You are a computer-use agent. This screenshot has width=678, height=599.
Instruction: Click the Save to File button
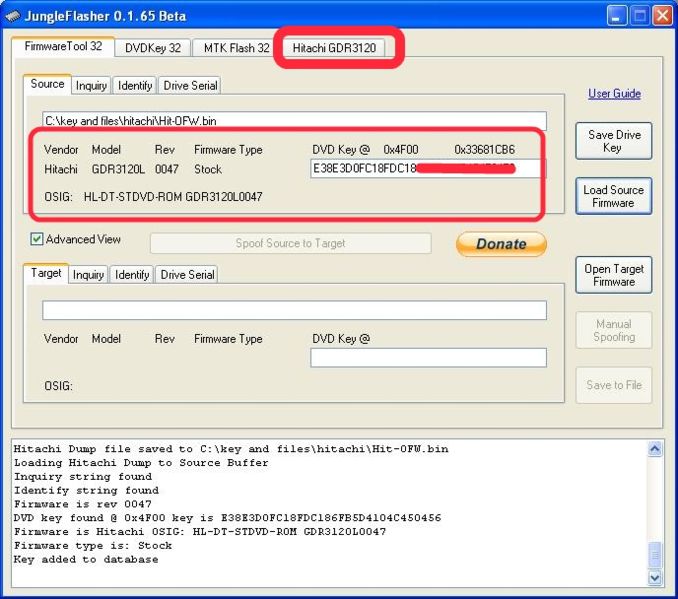click(614, 385)
